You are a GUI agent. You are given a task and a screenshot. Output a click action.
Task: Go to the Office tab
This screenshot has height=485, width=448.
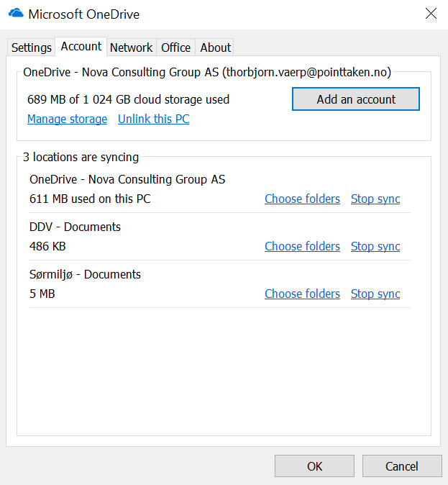pos(175,47)
